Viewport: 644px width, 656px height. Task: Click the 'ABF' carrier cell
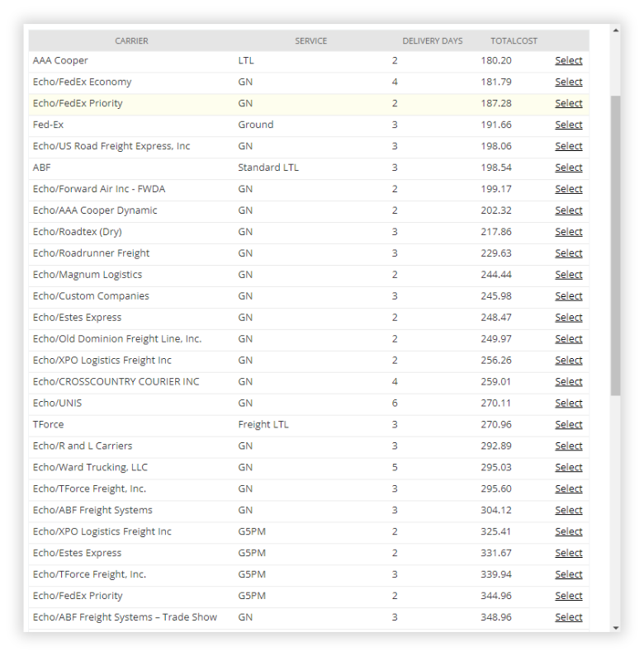[x=41, y=168]
